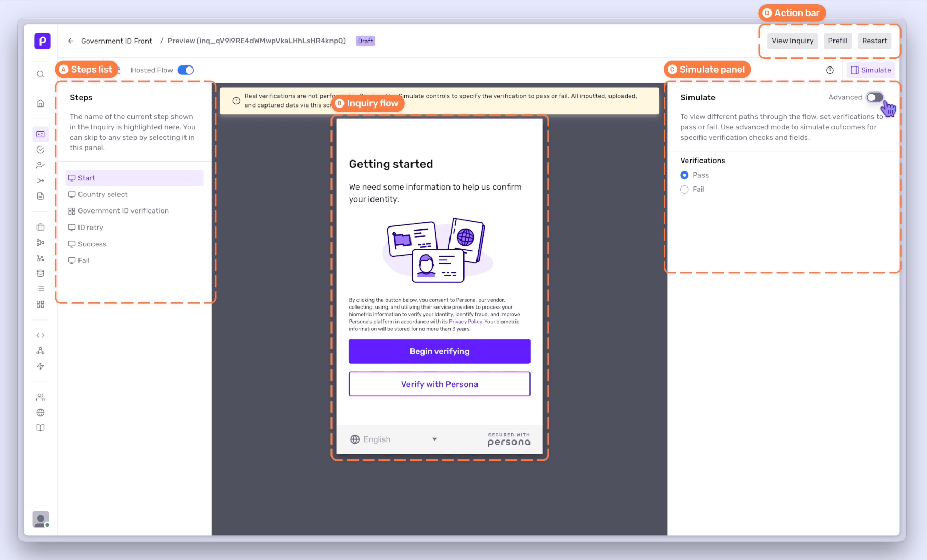Open the user avatar at sidebar bottom
This screenshot has width=927, height=560.
(41, 519)
